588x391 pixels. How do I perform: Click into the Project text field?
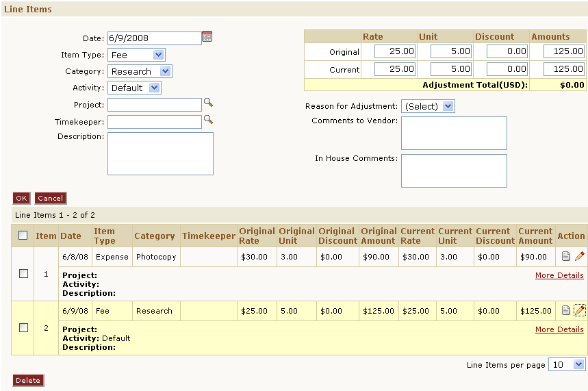[x=155, y=105]
